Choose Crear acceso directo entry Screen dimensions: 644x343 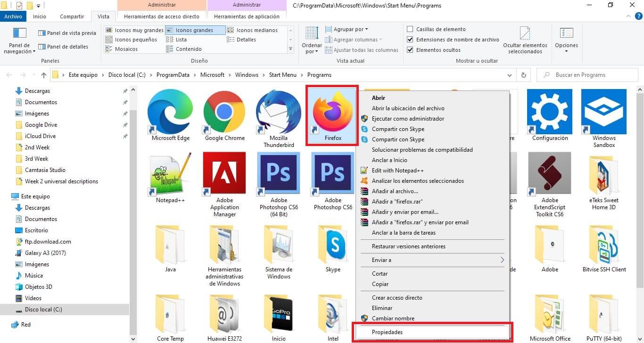pos(433,298)
